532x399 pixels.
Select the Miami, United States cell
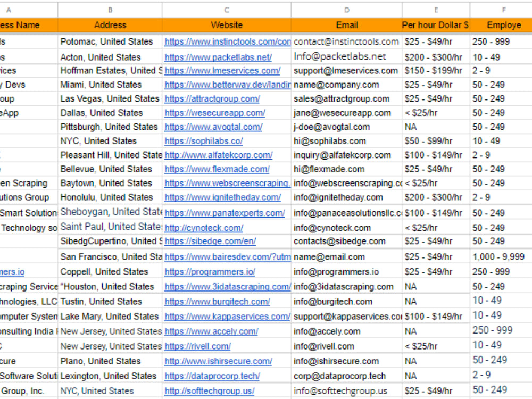(110, 85)
